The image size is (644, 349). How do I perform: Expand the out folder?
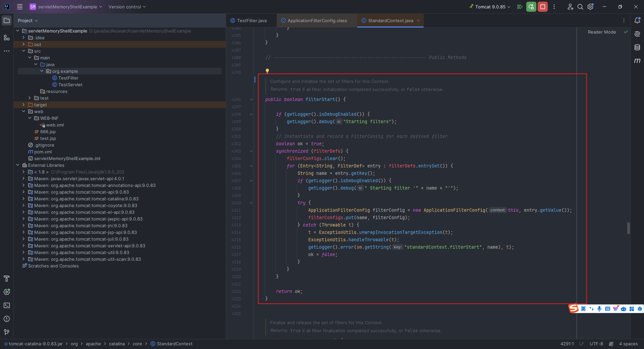pos(24,44)
